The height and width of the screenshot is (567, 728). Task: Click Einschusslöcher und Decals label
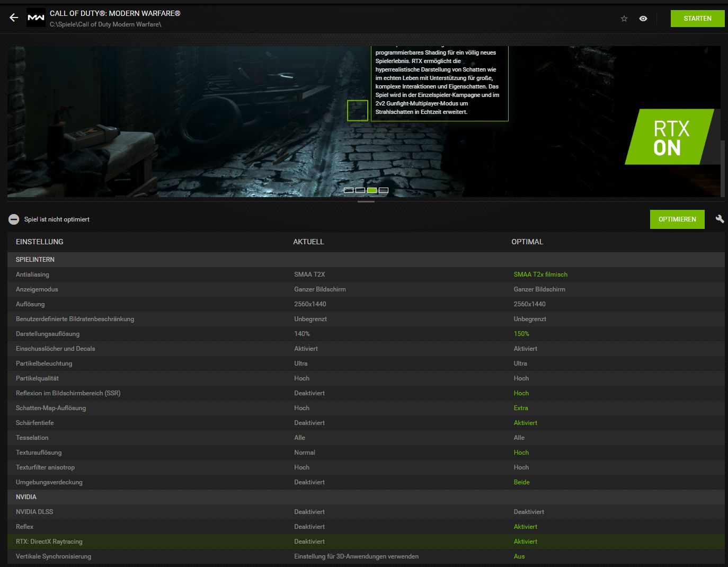(x=56, y=349)
